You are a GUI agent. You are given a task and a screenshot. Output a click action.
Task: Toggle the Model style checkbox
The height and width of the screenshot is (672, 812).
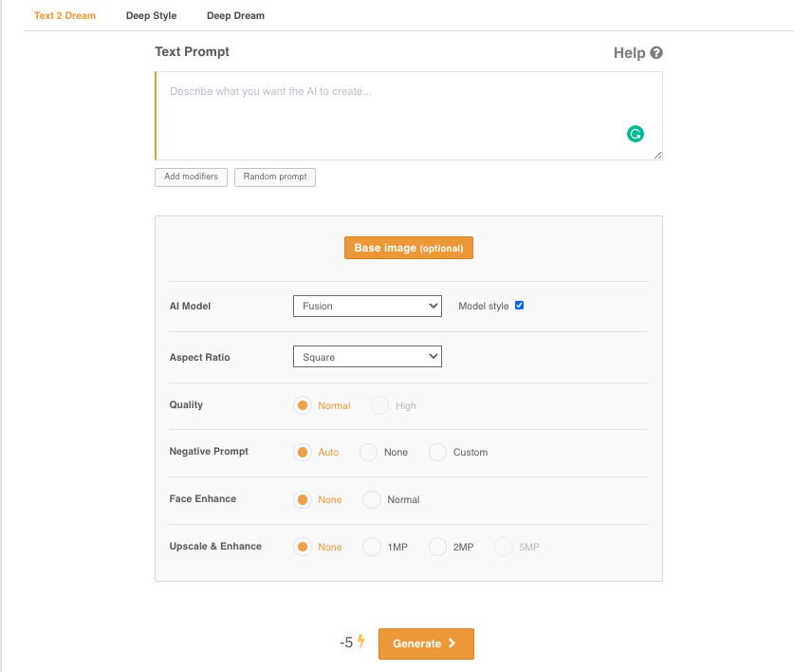point(520,306)
